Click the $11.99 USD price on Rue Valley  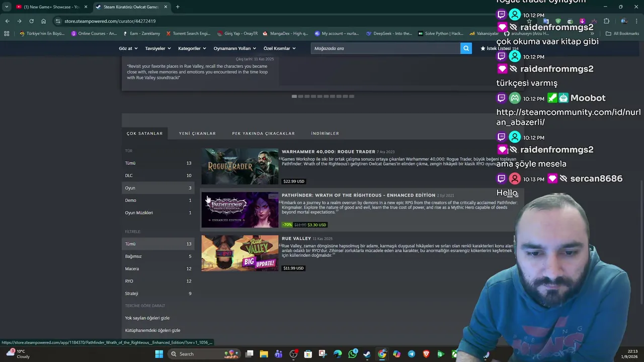coord(294,268)
